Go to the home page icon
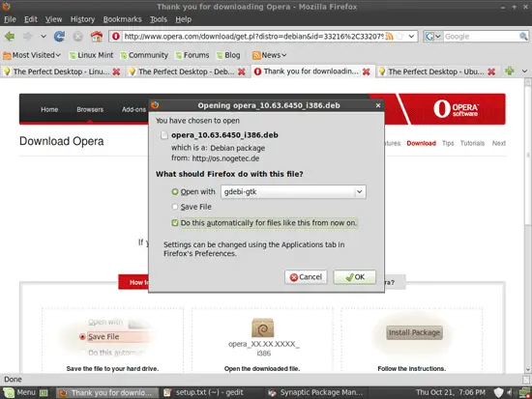 pos(97,37)
